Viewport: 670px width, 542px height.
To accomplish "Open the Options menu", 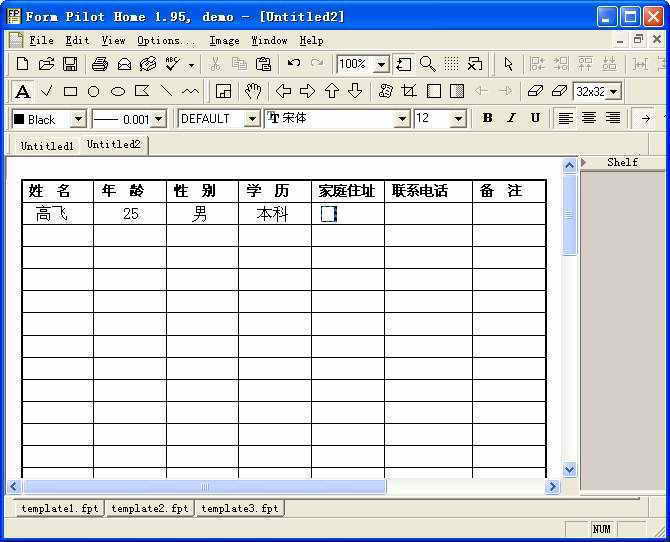I will click(x=165, y=41).
